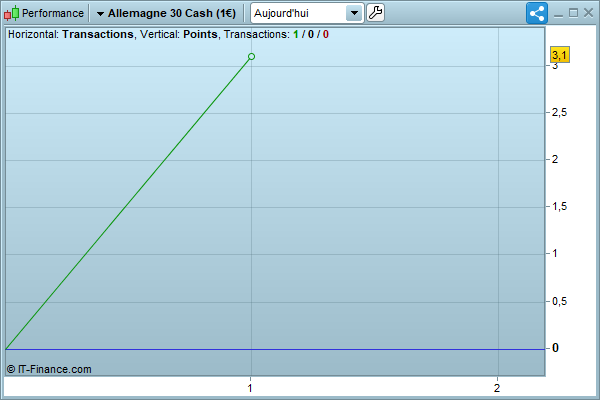Minimize the Performance window
The width and height of the screenshot is (600, 400).
click(x=558, y=14)
